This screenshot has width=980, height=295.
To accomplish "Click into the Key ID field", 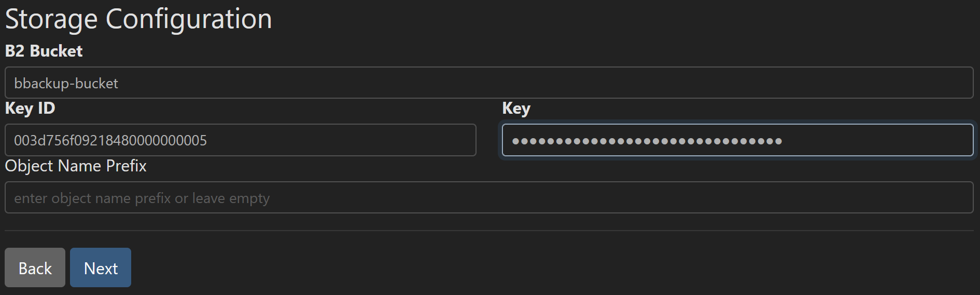I will point(240,140).
